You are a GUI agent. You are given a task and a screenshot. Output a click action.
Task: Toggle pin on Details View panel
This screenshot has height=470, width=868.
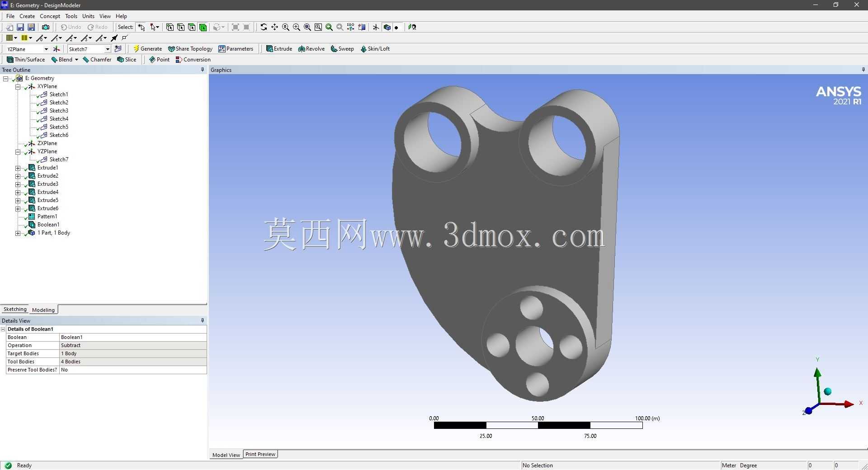203,320
